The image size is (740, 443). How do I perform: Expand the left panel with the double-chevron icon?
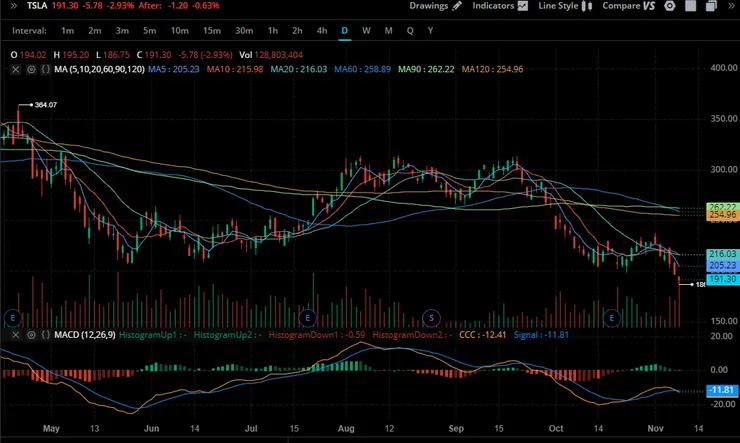[x=13, y=6]
